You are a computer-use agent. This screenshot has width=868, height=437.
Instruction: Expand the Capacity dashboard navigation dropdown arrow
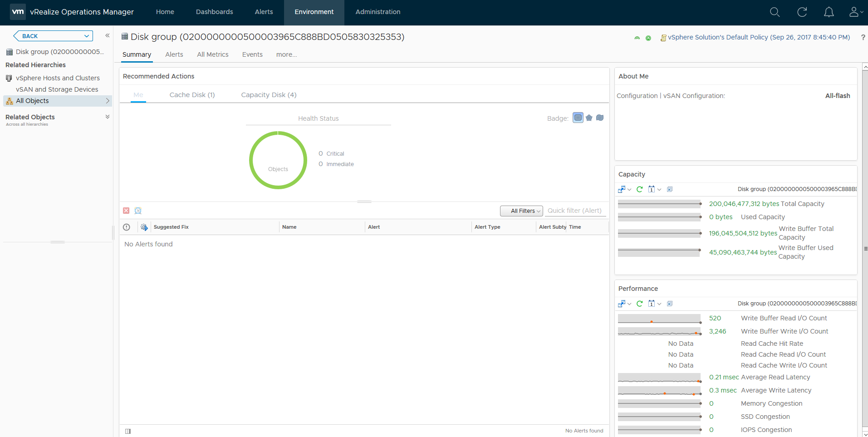(629, 190)
